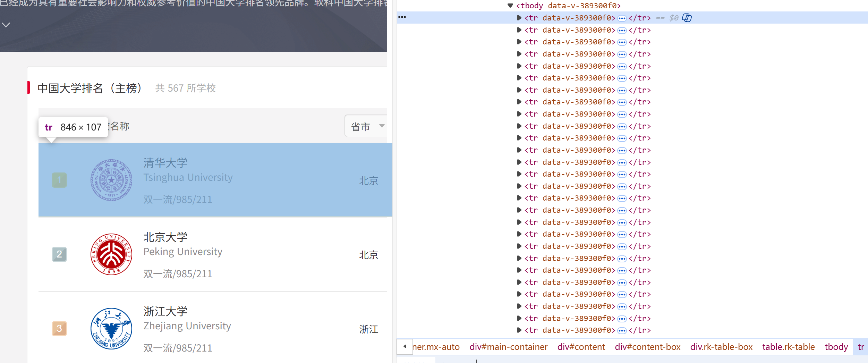
Task: Click the rank 1 badge
Action: (59, 180)
